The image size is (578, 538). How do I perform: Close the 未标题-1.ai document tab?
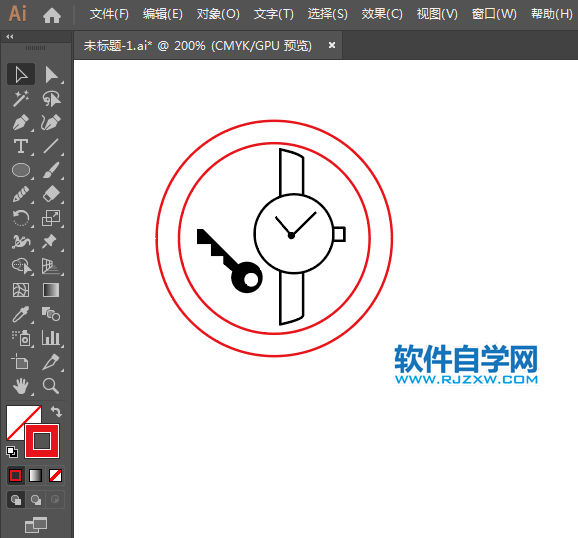332,45
